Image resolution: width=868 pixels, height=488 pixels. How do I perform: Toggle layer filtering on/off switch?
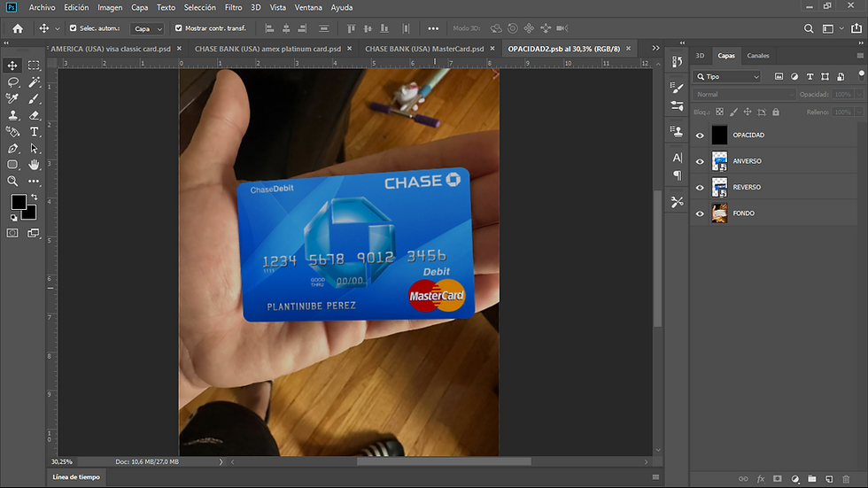(861, 75)
